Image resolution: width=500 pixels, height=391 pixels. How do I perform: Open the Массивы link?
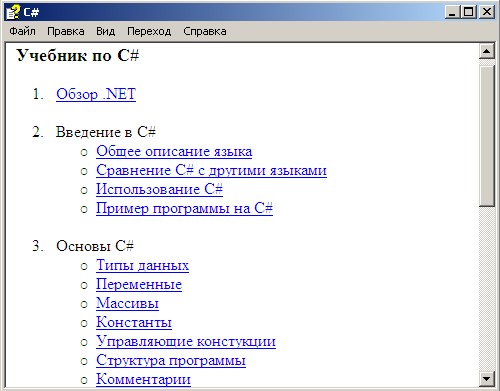point(127,304)
